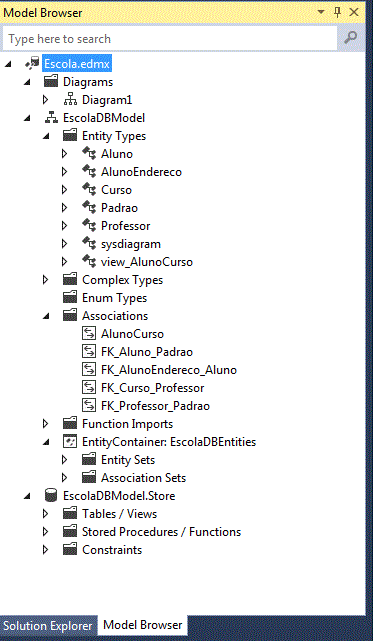Open the window position dropdown arrow
Screen dimensions: 373x641
pos(321,12)
